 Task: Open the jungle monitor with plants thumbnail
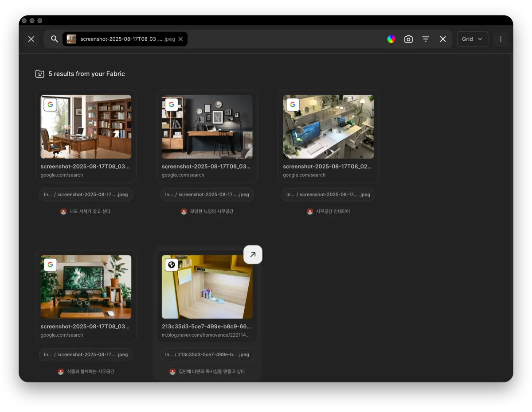pyautogui.click(x=86, y=287)
